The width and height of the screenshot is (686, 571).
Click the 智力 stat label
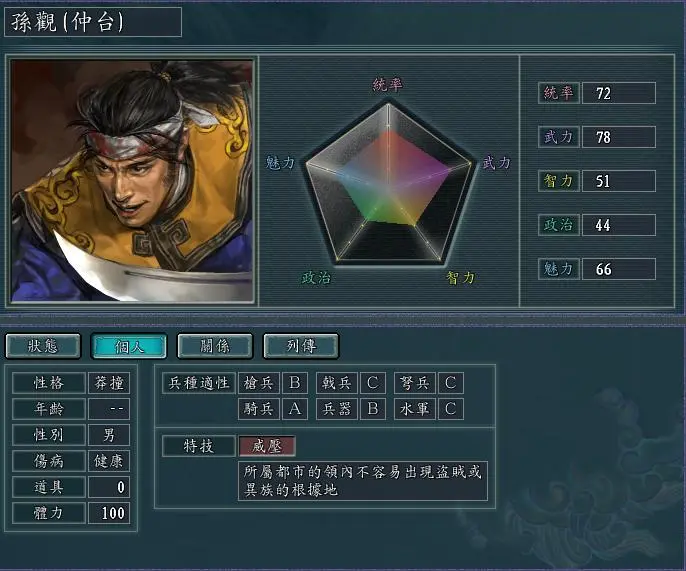(559, 181)
